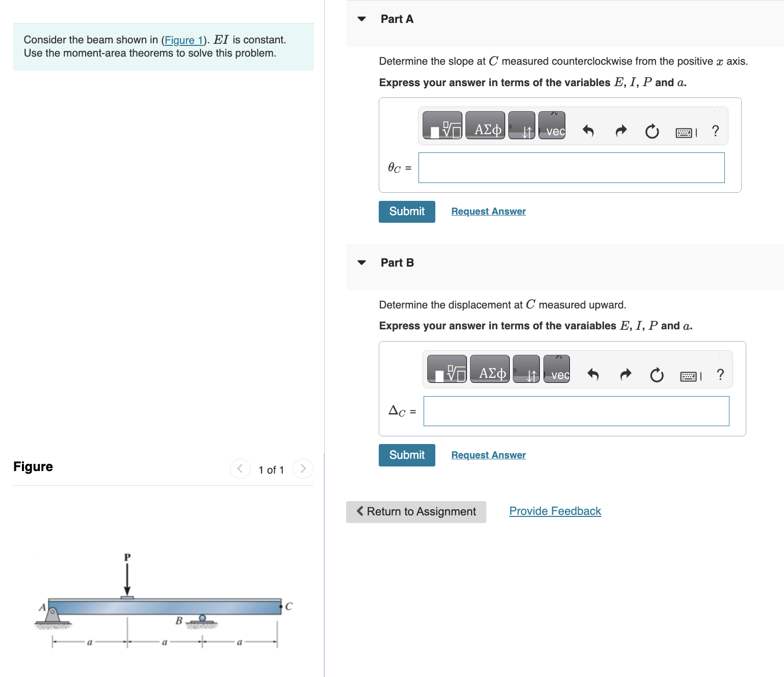Open the Greek symbols ΑΣΦ palette in Part A

point(485,125)
